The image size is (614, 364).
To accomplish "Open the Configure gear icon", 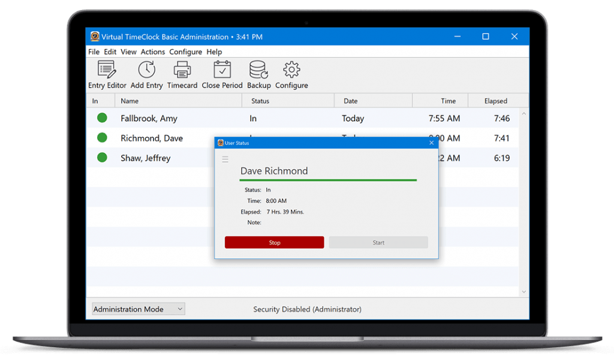I will coord(291,70).
